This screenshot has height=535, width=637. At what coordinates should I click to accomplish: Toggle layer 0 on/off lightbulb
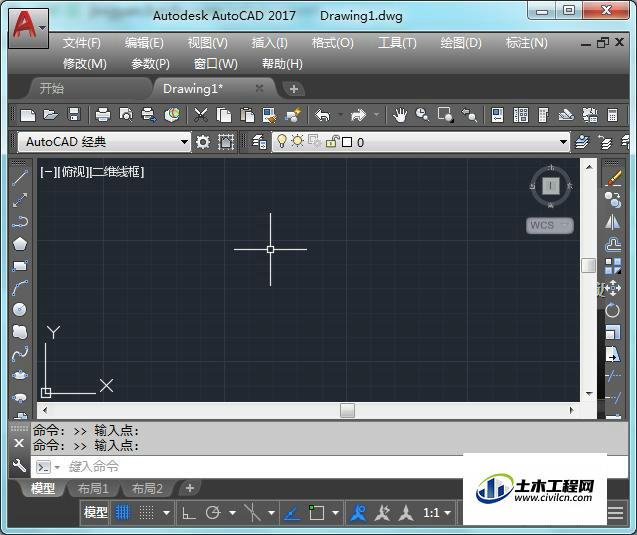coord(281,141)
